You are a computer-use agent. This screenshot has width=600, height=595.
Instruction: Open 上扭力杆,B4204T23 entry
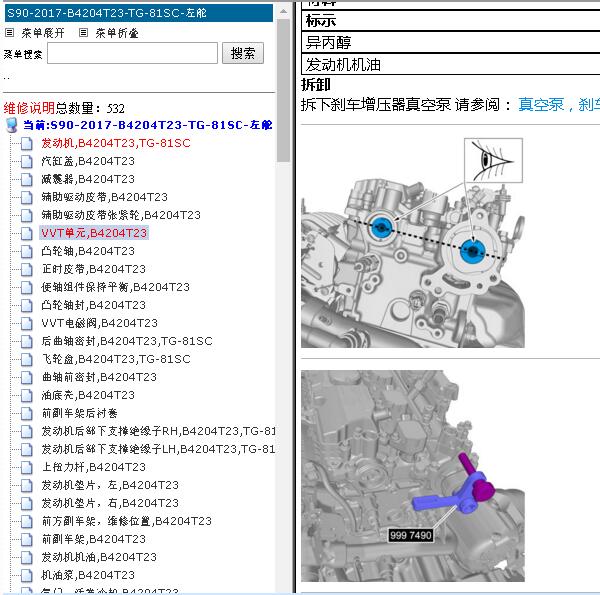(x=94, y=467)
